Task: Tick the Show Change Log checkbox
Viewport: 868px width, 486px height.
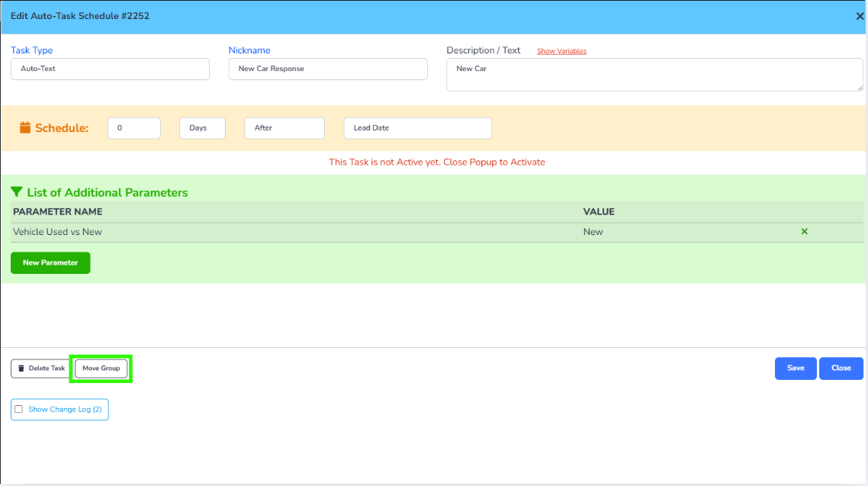Action: click(19, 409)
